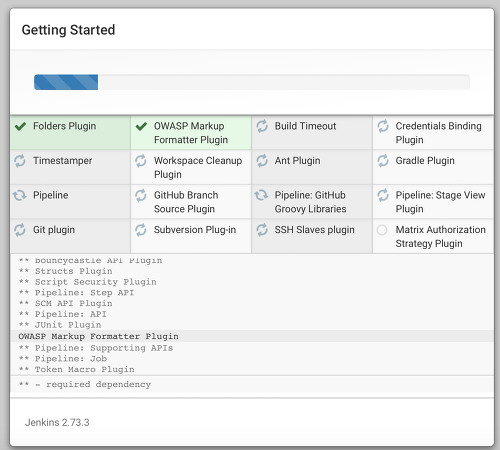This screenshot has height=450, width=500.
Task: Click 'Jenkins 2.73.3' version text
Action: click(x=57, y=423)
